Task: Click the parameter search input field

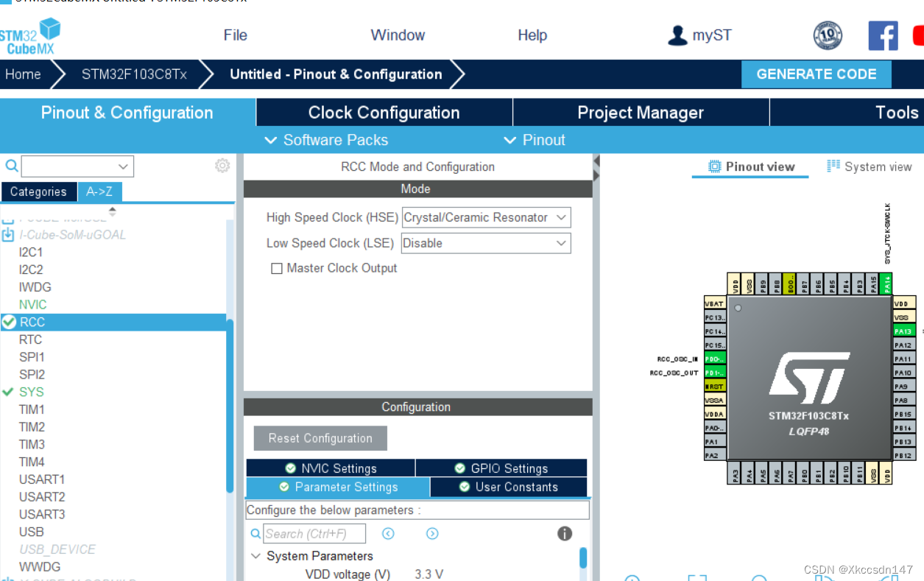Action: click(x=314, y=534)
